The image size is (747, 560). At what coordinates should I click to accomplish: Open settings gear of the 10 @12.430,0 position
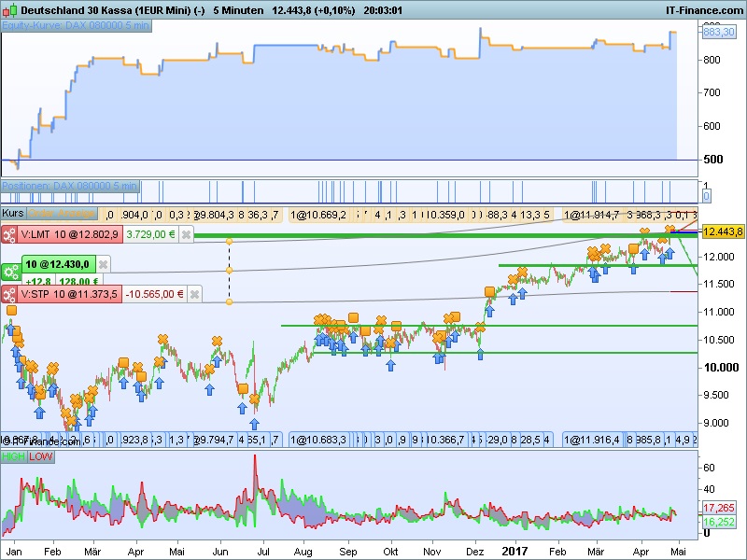click(10, 272)
